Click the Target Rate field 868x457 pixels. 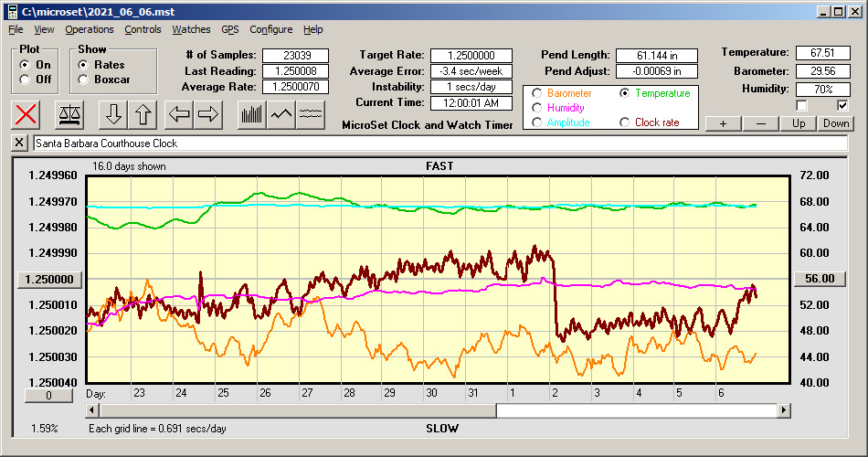[x=471, y=56]
